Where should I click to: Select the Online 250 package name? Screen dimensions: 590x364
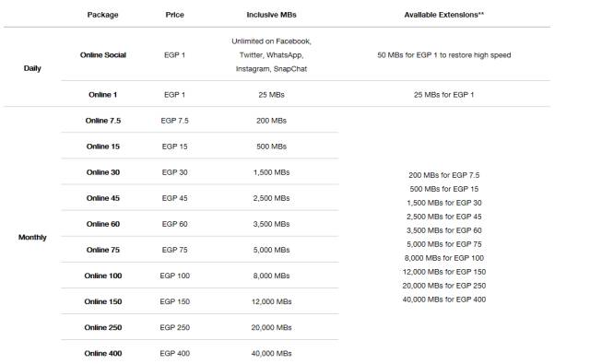[102, 327]
